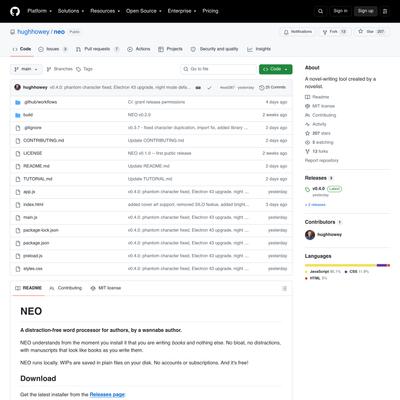The image size is (400, 400).
Task: Click the Sign up button
Action: point(365,11)
